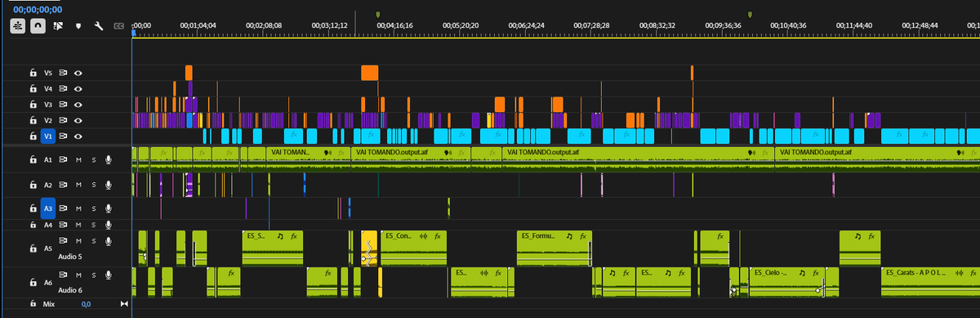Mute the Audio 5 track
The image size is (980, 318).
click(x=78, y=241)
